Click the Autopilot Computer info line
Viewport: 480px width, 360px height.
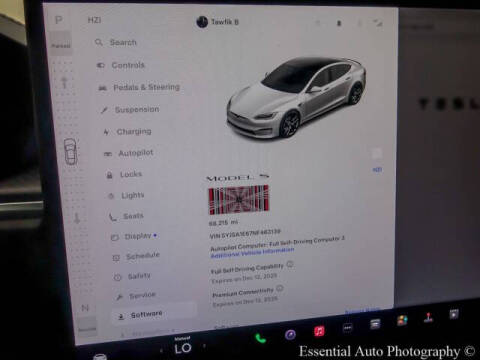(277, 243)
